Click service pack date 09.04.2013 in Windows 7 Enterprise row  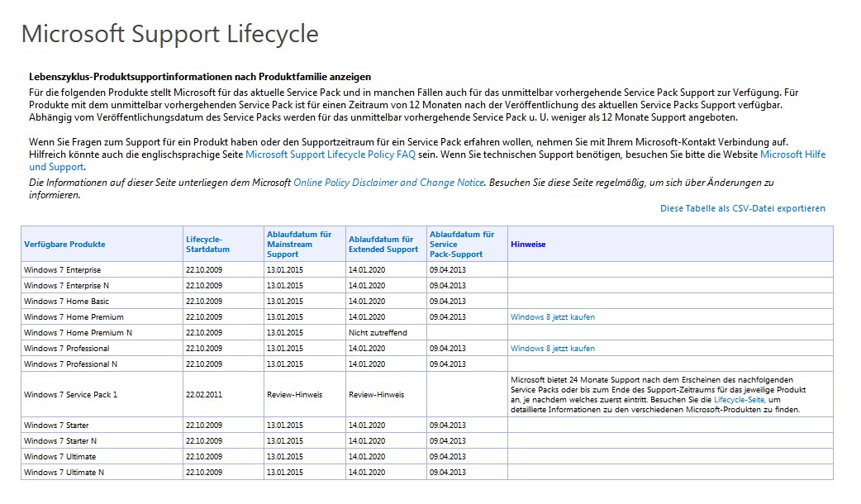pyautogui.click(x=448, y=269)
